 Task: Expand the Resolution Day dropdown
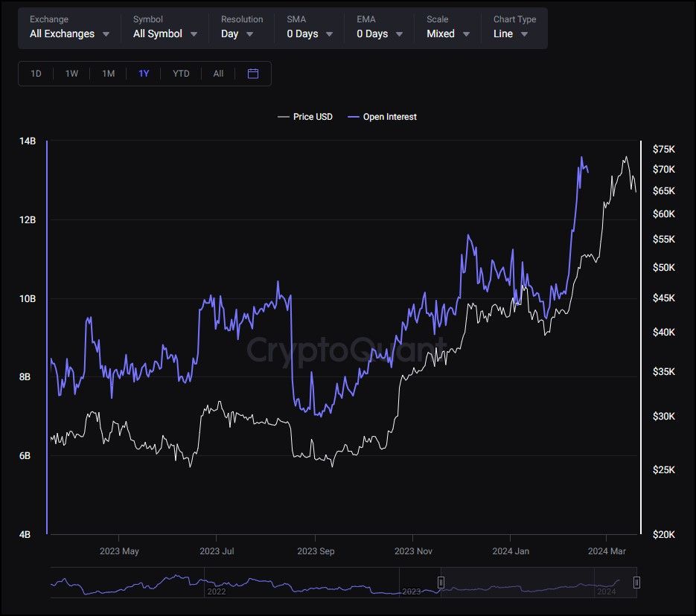pos(237,33)
